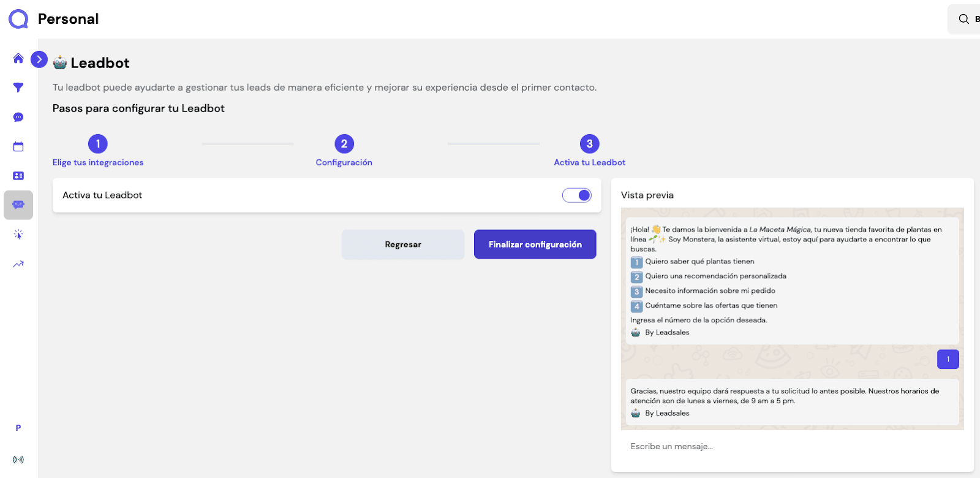
Task: Go to step 2 Configuración
Action: click(344, 151)
